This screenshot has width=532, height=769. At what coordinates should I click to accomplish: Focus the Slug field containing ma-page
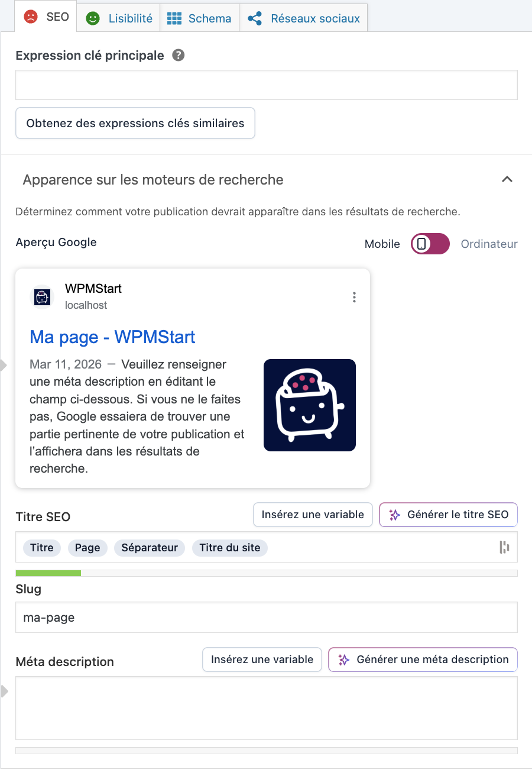click(x=267, y=618)
